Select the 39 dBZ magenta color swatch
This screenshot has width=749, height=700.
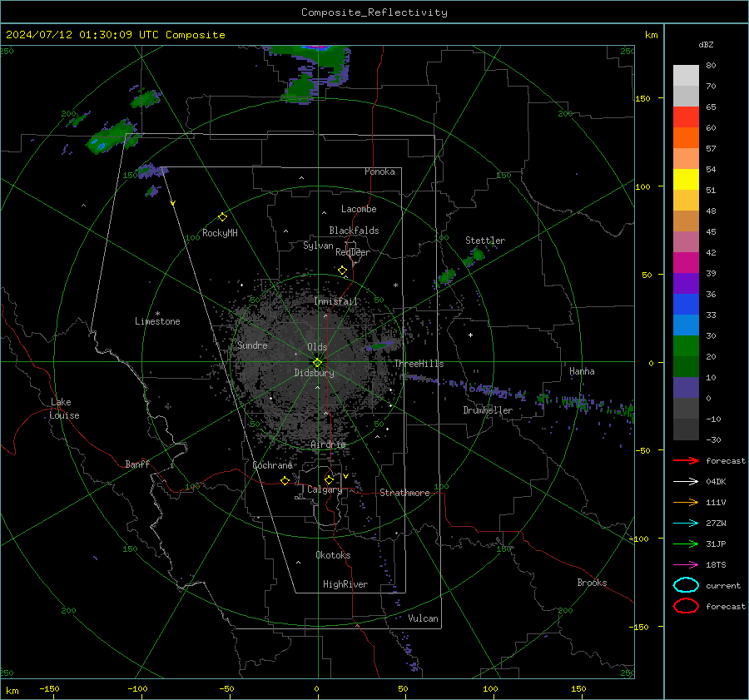pyautogui.click(x=686, y=263)
